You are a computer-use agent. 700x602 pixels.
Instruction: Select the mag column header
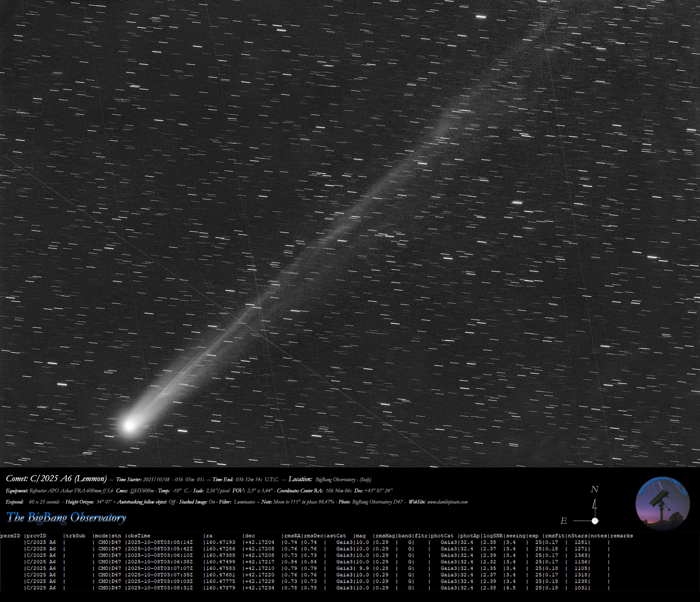click(x=360, y=536)
